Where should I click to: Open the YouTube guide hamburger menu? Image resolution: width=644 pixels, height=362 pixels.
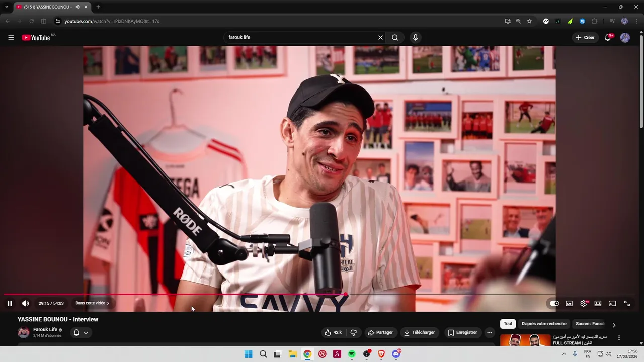(11, 37)
